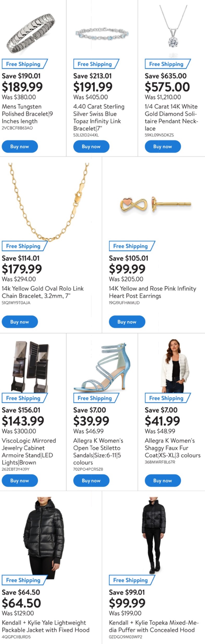Image resolution: width=205 pixels, height=644 pixels.
Task: View the blue stiletto sandals photo
Action: point(102,366)
